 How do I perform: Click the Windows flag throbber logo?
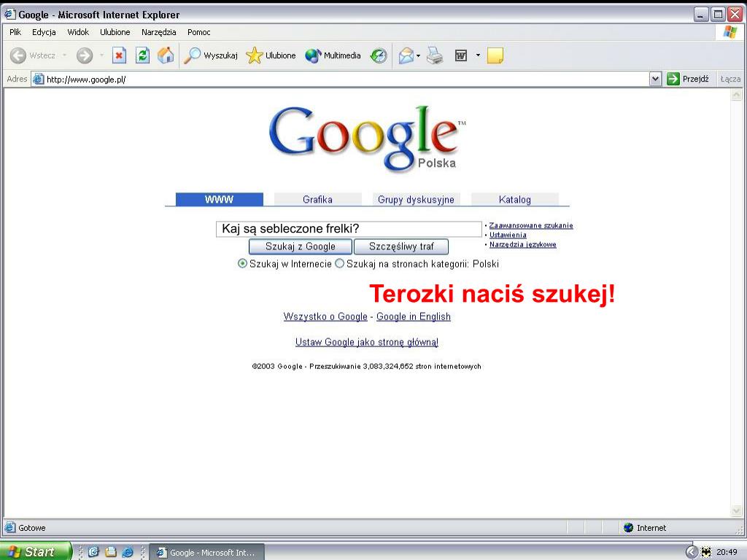pyautogui.click(x=730, y=32)
